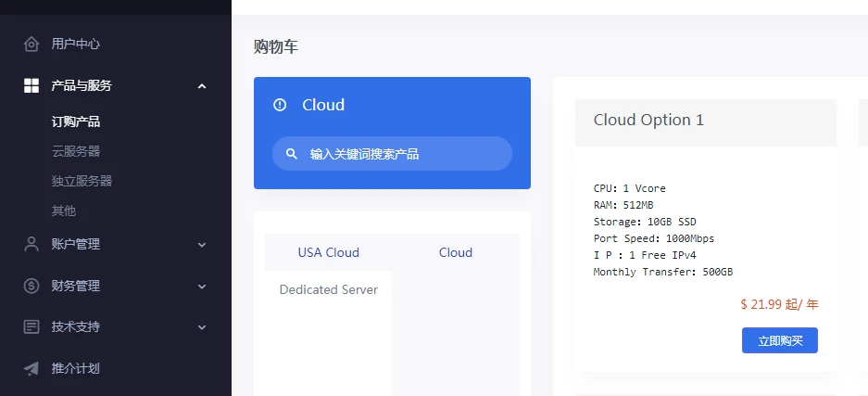Open 云服务器 in the sidebar
The width and height of the screenshot is (868, 396).
point(76,151)
